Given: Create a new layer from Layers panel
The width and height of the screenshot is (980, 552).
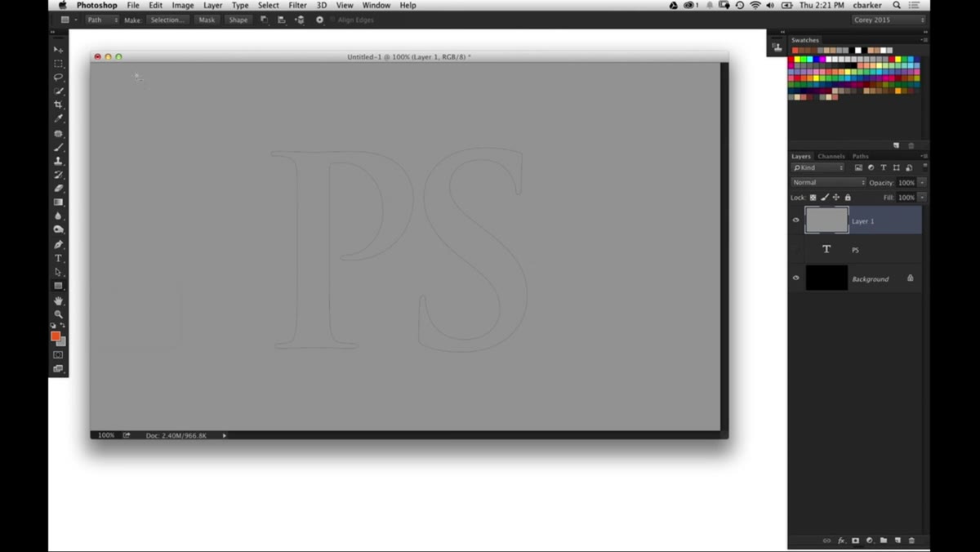Looking at the screenshot, I should (898, 541).
